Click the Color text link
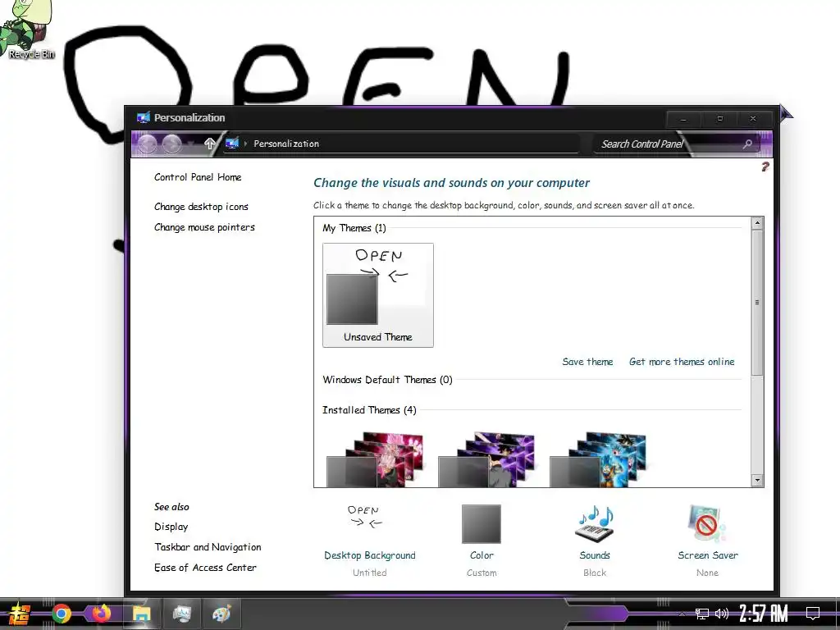The image size is (840, 630). (x=482, y=555)
